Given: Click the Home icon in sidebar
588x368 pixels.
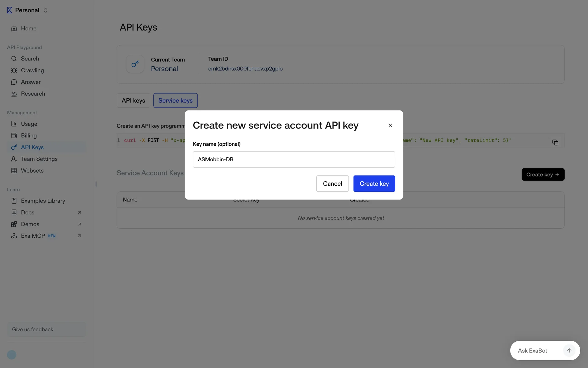Looking at the screenshot, I should coord(14,29).
